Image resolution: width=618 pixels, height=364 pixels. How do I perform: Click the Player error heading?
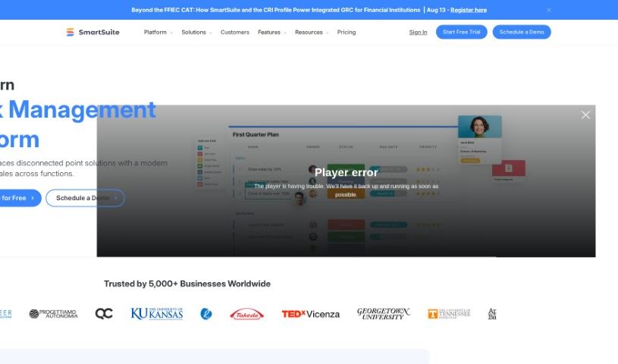tap(346, 172)
